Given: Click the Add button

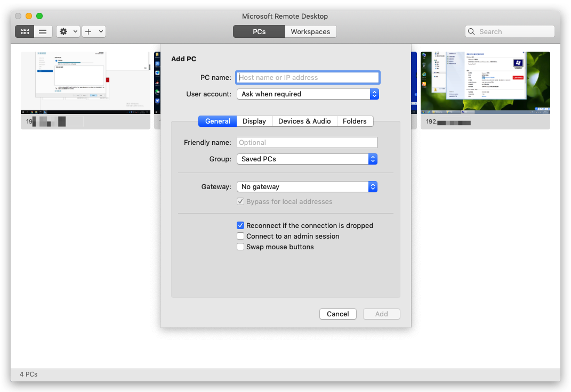Looking at the screenshot, I should [x=381, y=314].
